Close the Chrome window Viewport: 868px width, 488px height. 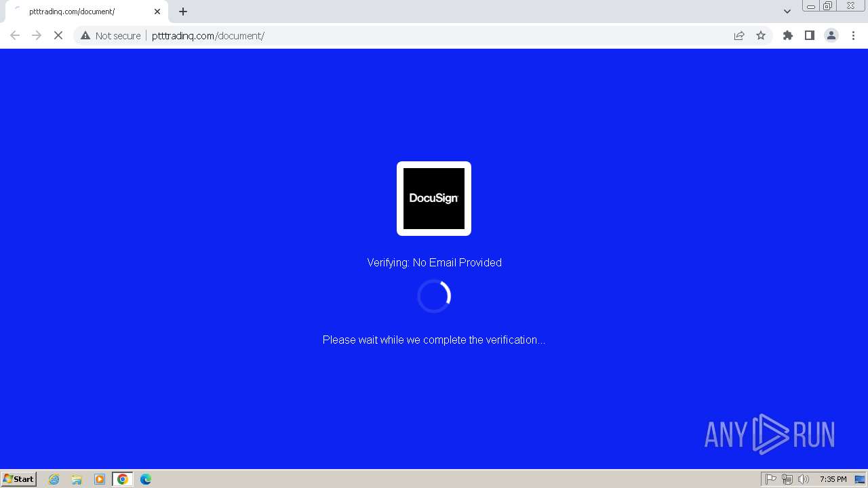[850, 6]
